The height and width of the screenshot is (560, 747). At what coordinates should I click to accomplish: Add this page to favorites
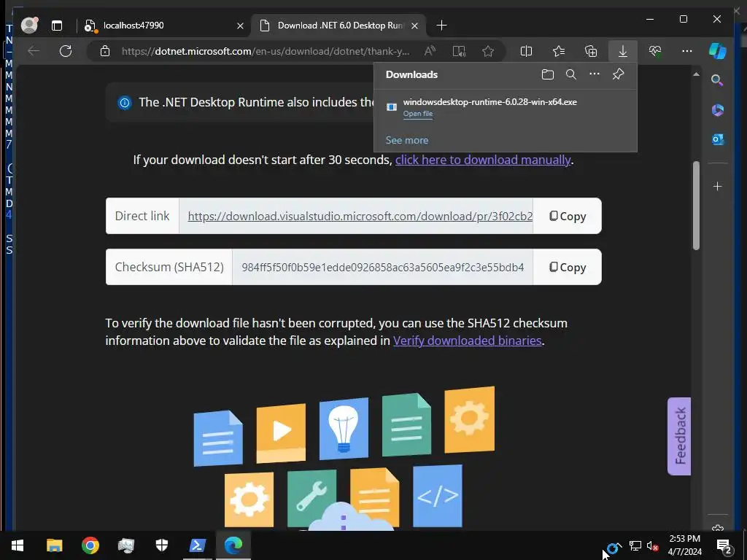488,51
